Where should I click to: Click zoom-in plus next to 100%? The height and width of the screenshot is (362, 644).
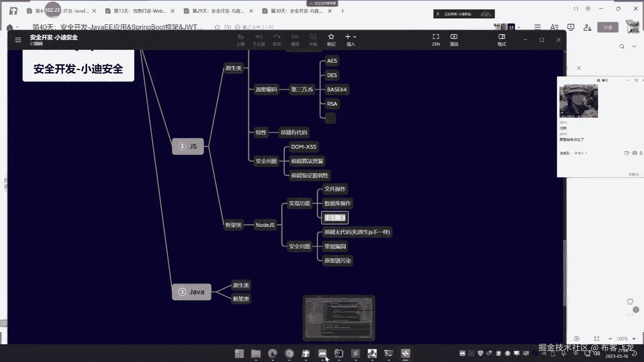point(634,339)
